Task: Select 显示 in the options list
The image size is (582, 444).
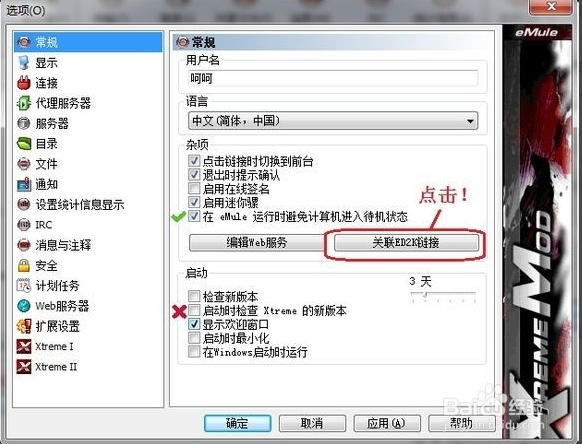Action: [46, 63]
